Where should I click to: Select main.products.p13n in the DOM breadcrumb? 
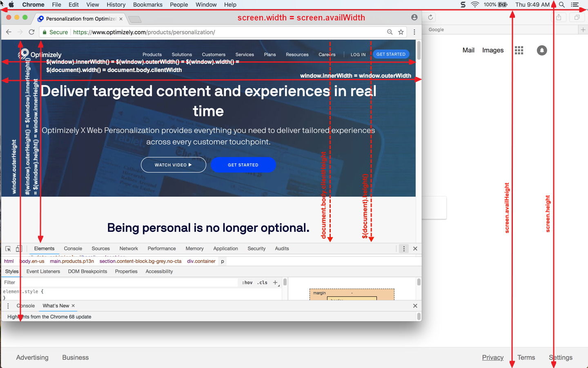coord(72,261)
